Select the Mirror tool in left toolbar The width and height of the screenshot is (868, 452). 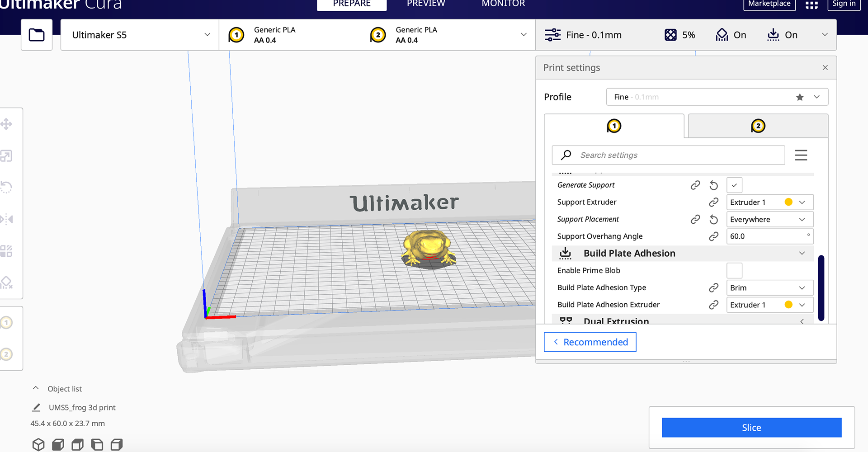coord(6,219)
